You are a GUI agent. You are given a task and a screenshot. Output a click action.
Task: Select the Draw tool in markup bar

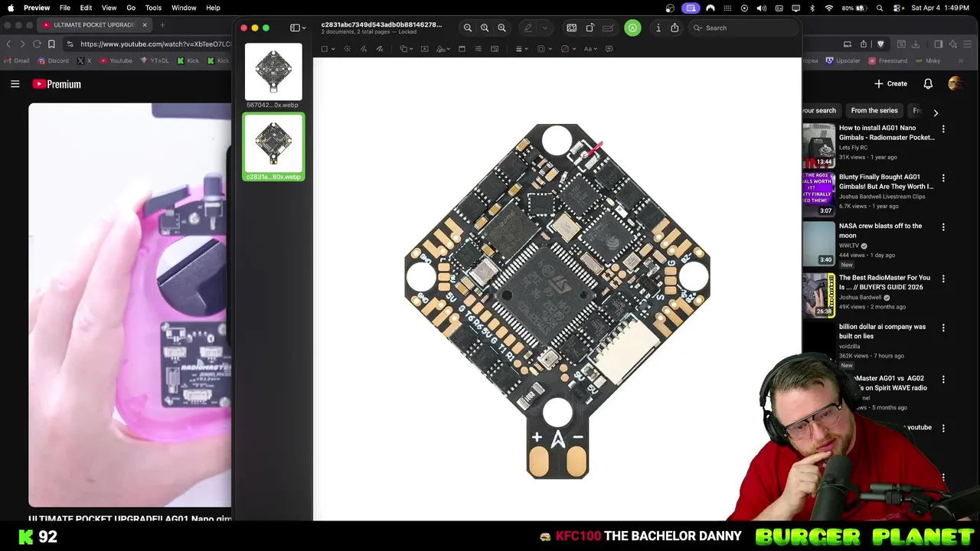(x=379, y=49)
